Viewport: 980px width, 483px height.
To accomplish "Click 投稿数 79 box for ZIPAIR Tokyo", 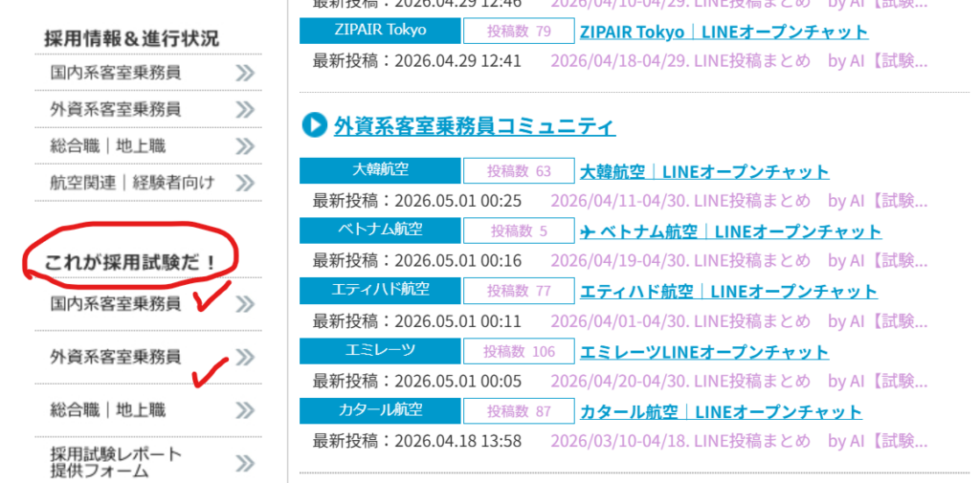I will (x=519, y=31).
